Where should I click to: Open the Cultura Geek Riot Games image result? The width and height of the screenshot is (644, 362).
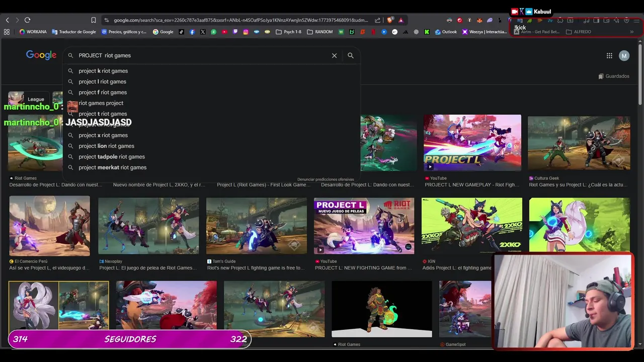click(x=579, y=143)
